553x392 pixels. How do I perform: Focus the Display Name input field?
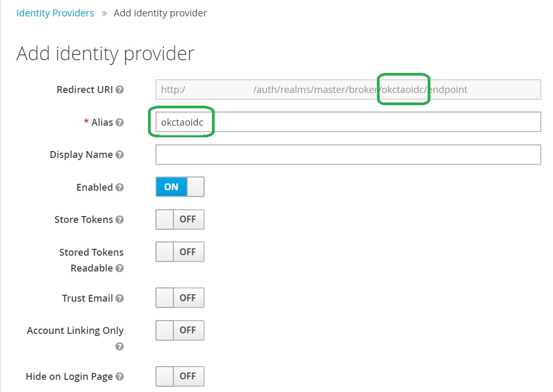[348, 155]
